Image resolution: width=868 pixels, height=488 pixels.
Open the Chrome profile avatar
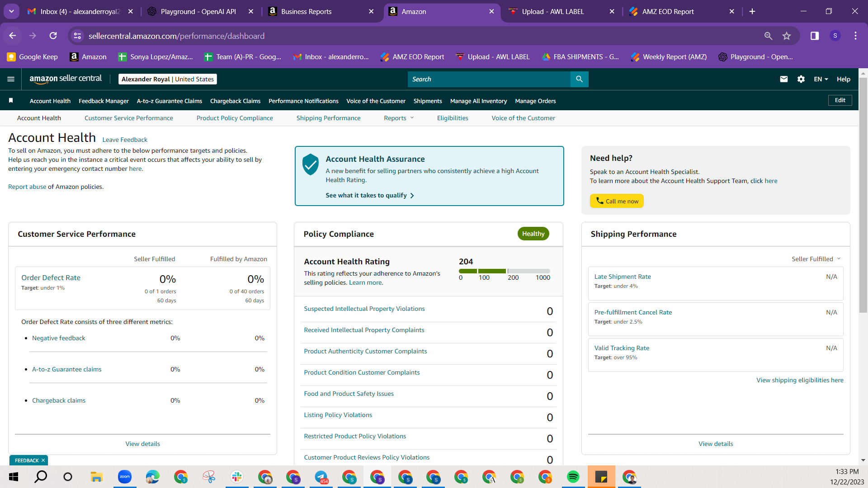(835, 36)
